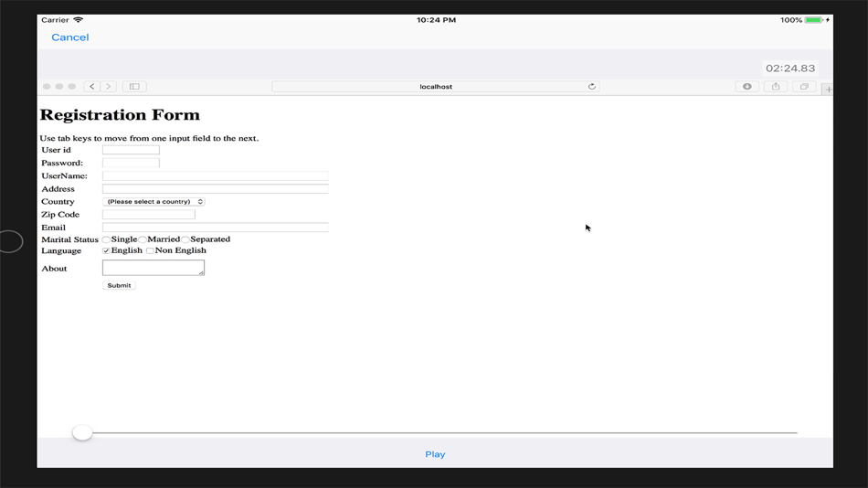868x488 pixels.
Task: Click the tab keys instruction text
Action: pos(150,138)
